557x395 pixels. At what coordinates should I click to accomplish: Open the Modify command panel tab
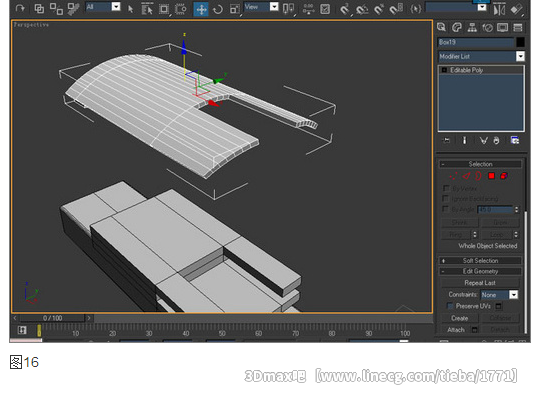(457, 27)
